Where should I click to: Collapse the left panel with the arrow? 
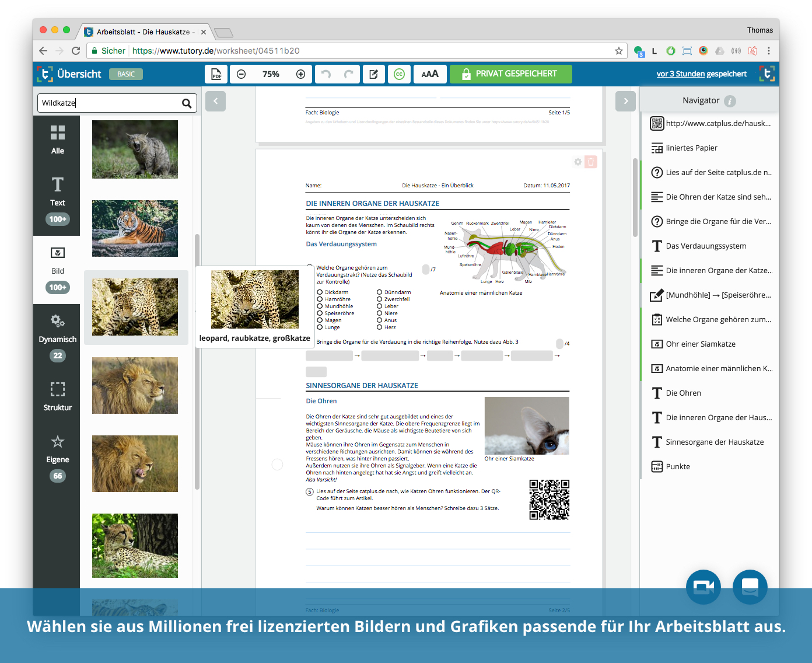click(215, 101)
